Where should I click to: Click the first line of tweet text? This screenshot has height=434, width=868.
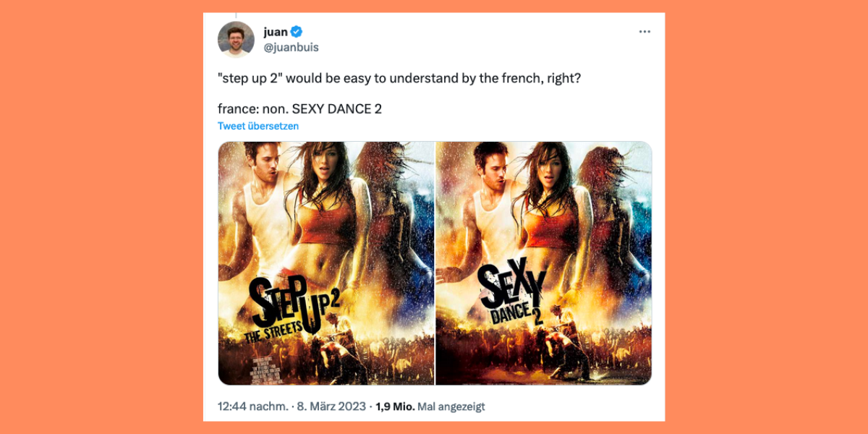[x=399, y=77]
